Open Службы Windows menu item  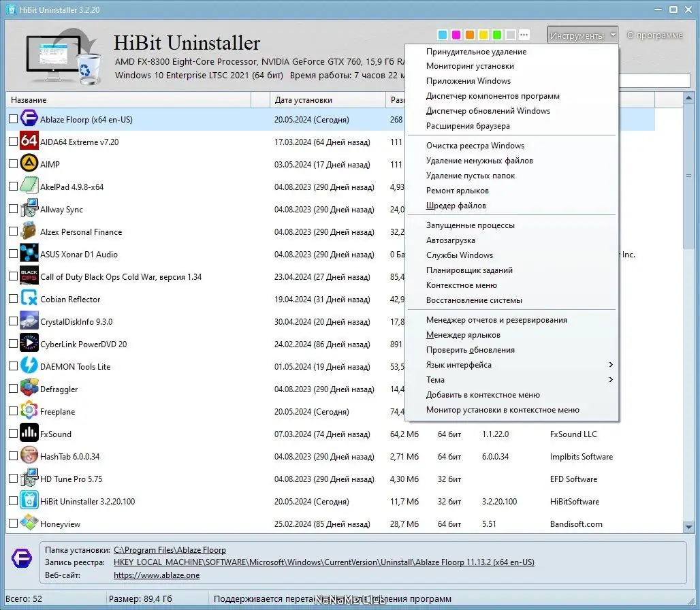tap(511, 255)
